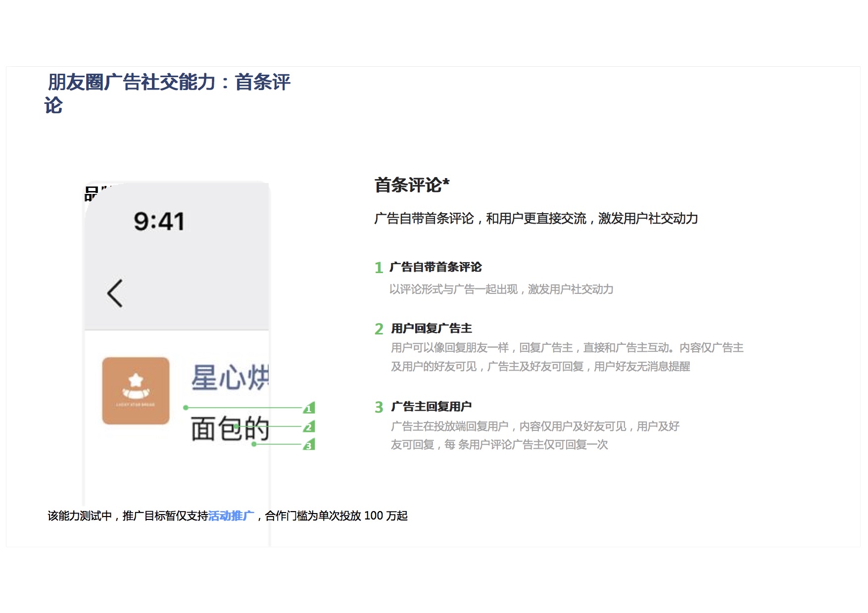Image resolution: width=868 pixels, height=613 pixels.
Task: Click the description 以评论形式与广告一起出现
Action: 501,289
